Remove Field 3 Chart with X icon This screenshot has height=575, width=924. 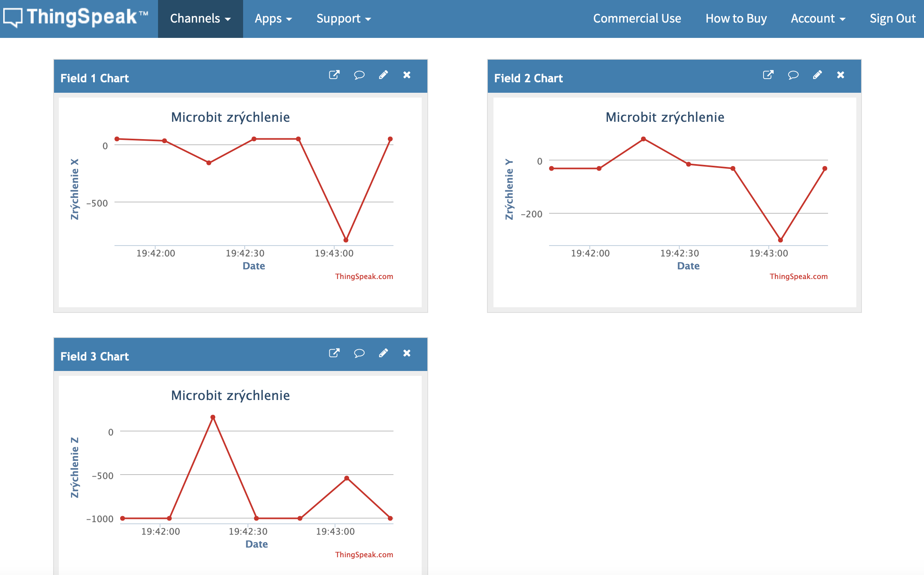point(407,353)
